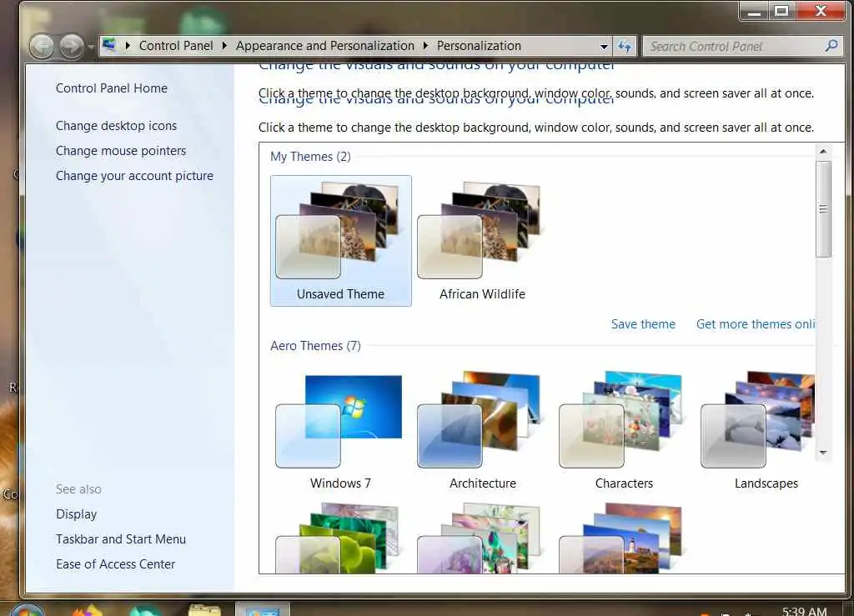The image size is (854, 616).
Task: Click the theme list scroll up arrow
Action: [x=823, y=151]
